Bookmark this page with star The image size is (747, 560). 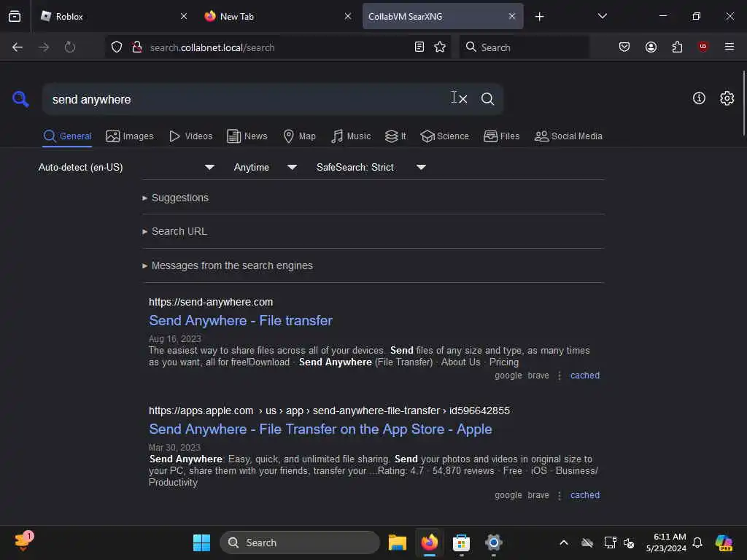click(440, 47)
